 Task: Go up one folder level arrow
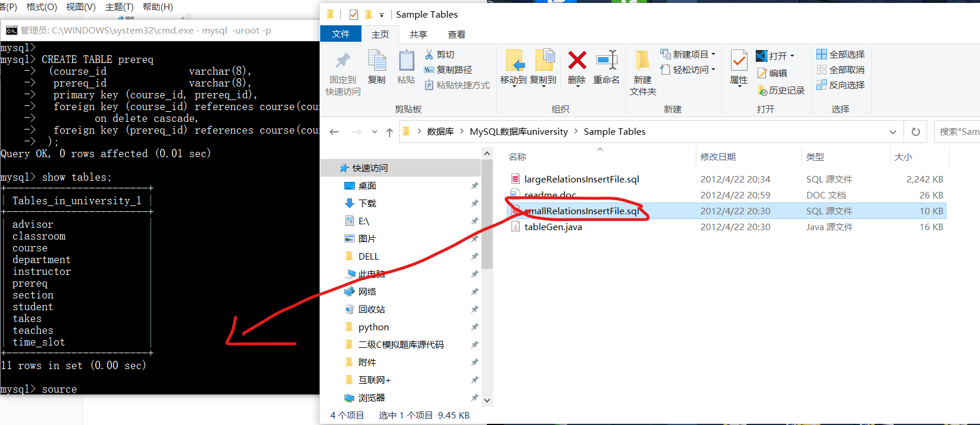pos(389,132)
